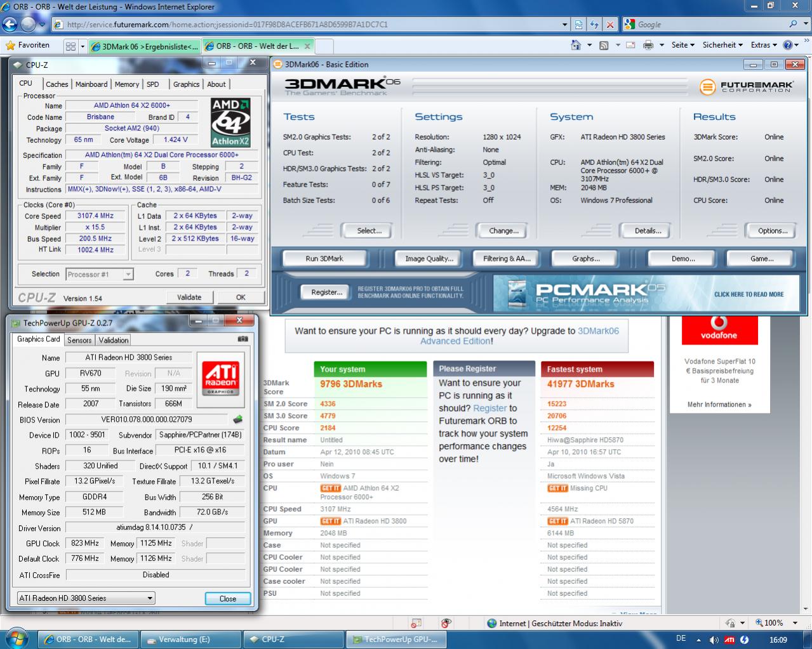Viewport: 812px width, 649px height.
Task: Follow the 3DMark06 Advanced Edition link
Action: click(x=519, y=336)
